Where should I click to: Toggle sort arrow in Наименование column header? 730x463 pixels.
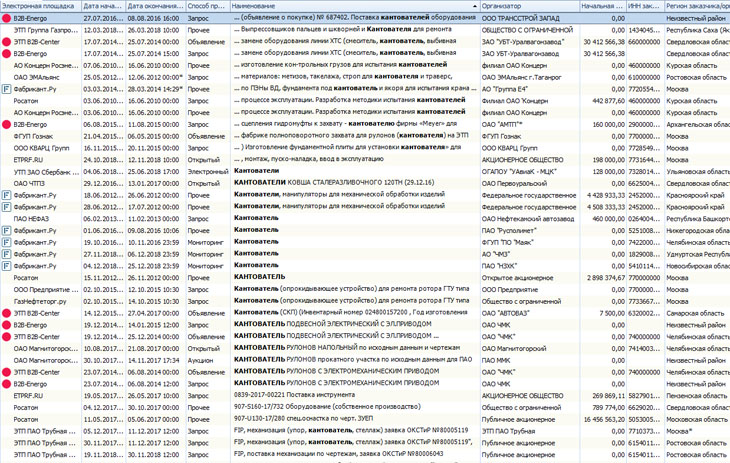474,6
